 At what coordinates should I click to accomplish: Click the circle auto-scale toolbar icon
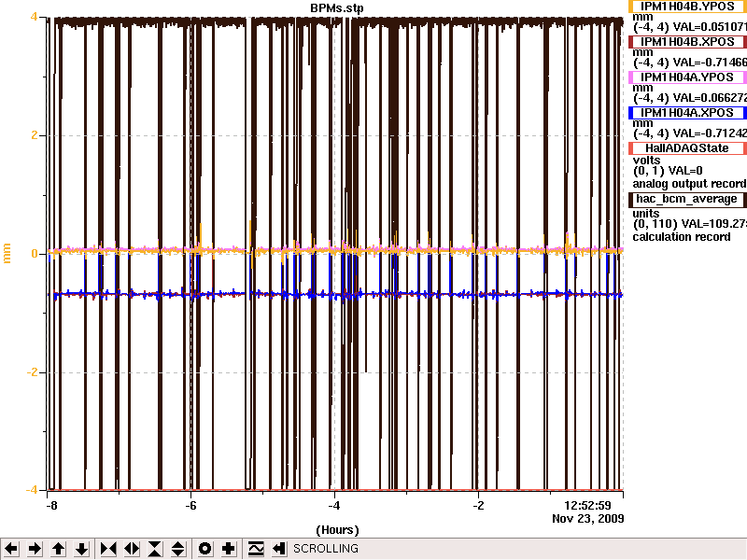(204, 549)
